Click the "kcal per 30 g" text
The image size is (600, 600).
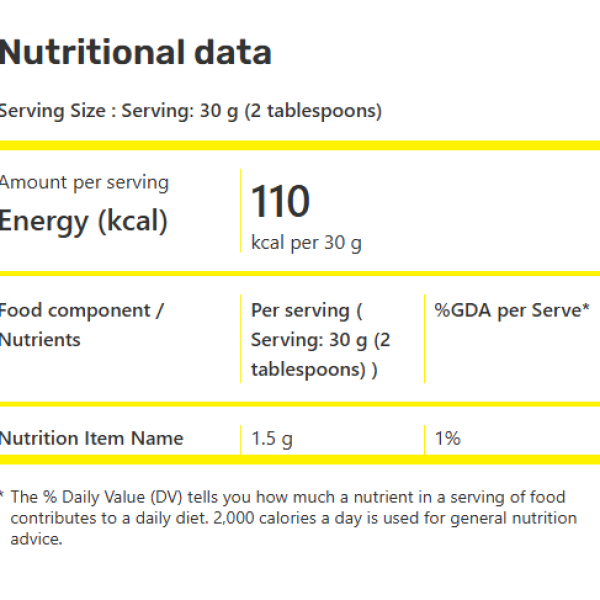306,243
